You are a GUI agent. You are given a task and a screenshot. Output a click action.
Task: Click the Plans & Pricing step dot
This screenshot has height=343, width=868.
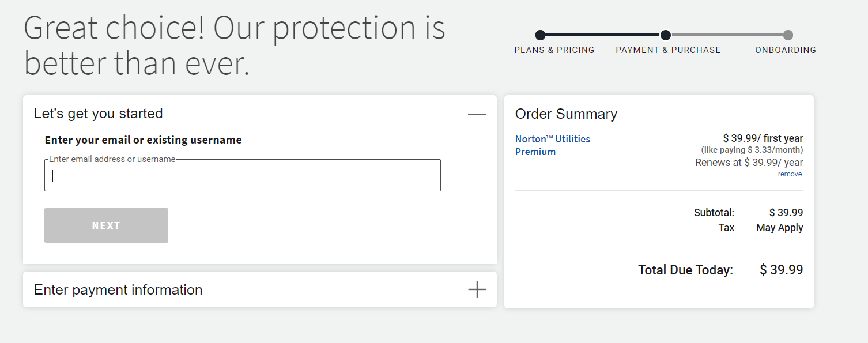pyautogui.click(x=540, y=35)
